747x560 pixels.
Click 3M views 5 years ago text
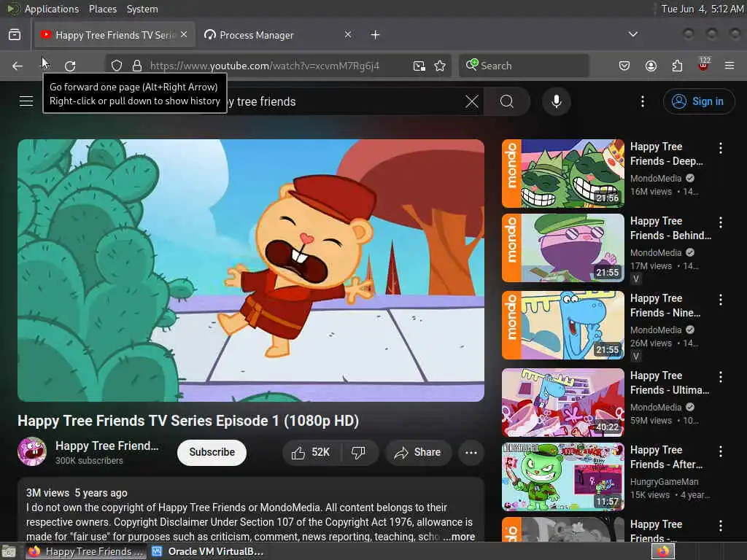click(77, 493)
